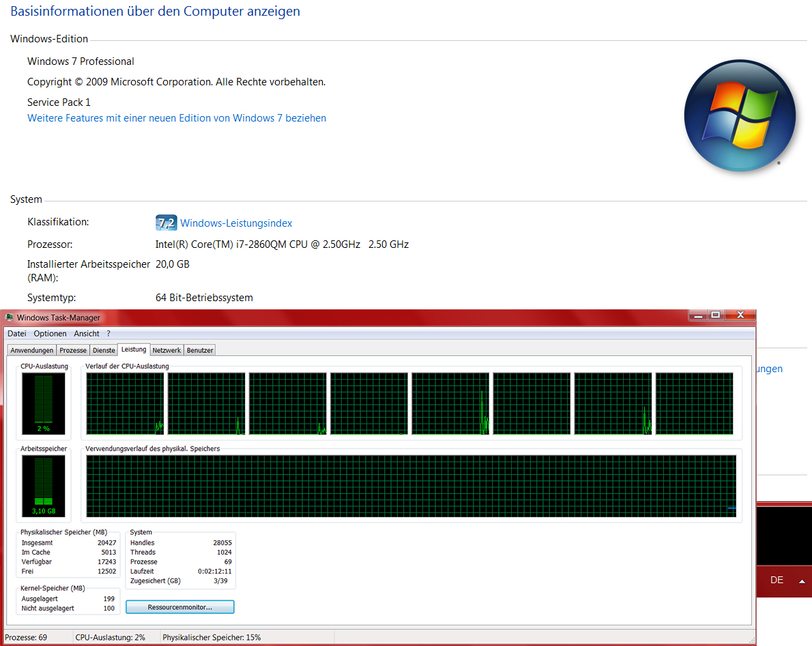Screen dimensions: 812x646
Task: Switch to the Benutzer tab
Action: [200, 350]
